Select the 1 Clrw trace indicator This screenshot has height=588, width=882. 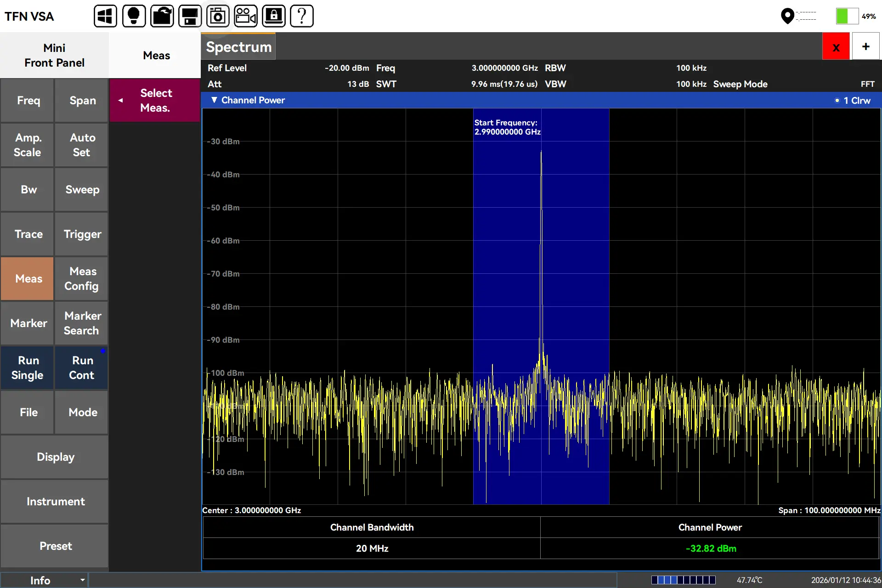[853, 100]
